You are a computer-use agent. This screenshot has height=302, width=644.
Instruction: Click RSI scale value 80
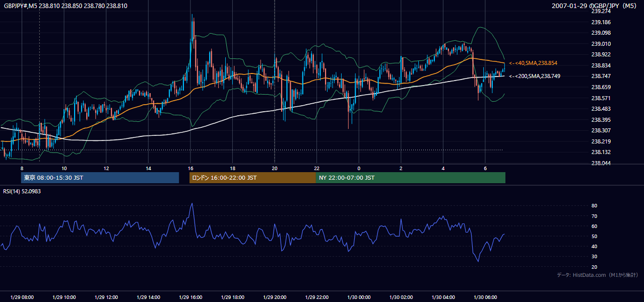pyautogui.click(x=594, y=206)
